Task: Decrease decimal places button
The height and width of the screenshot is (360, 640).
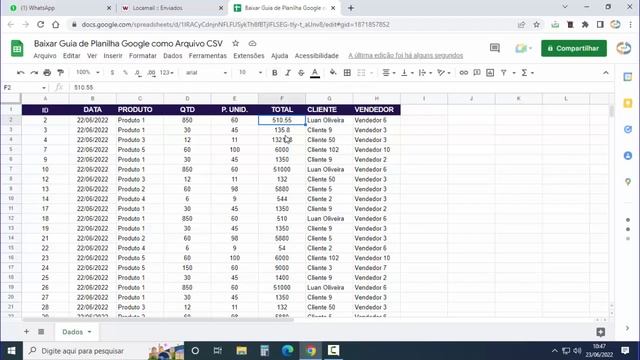Action: [x=138, y=73]
